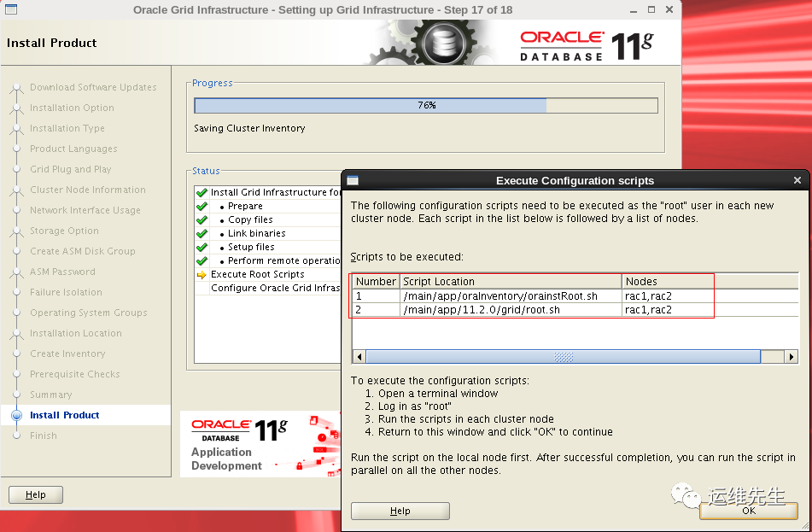The image size is (812, 532).
Task: Select orainstRoot.sh script path cell
Action: 511,295
